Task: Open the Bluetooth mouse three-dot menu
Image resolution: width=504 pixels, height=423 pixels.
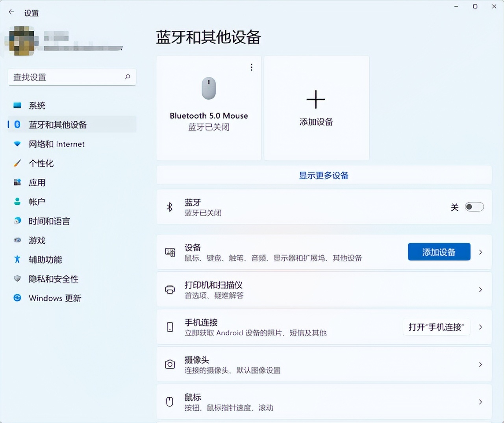Action: coord(251,67)
